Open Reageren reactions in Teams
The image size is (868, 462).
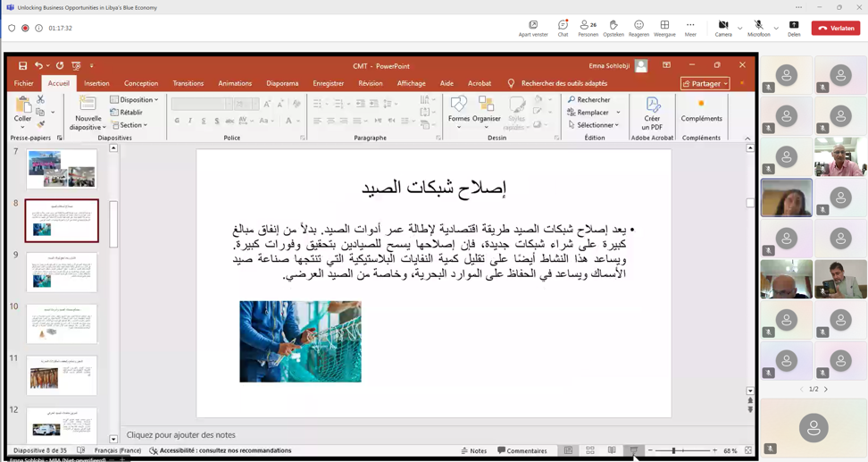pos(638,29)
